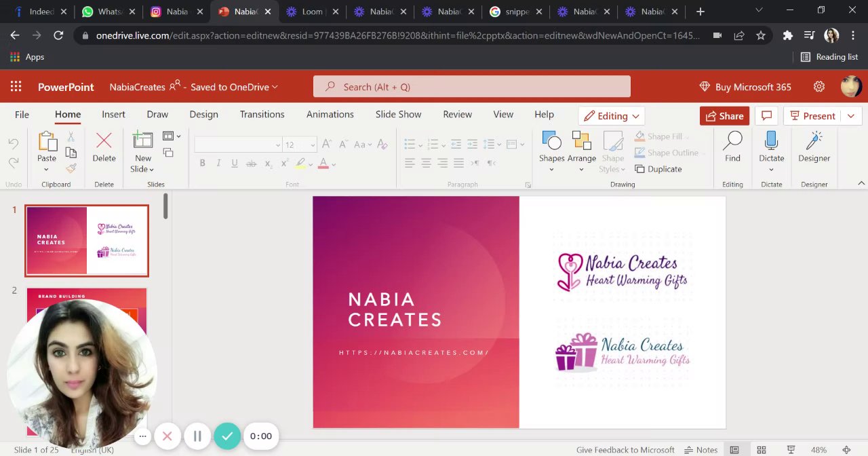The height and width of the screenshot is (456, 868).
Task: Click the Saved to OneDrive status
Action: [234, 87]
